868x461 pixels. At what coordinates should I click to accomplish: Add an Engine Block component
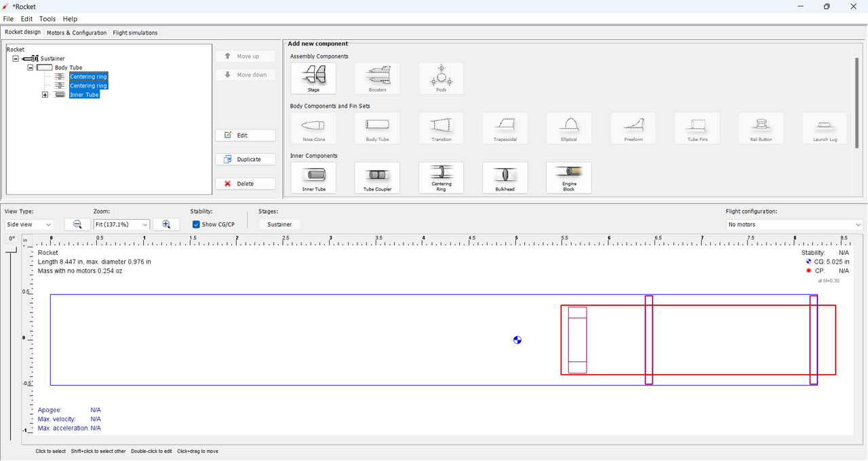pos(569,178)
